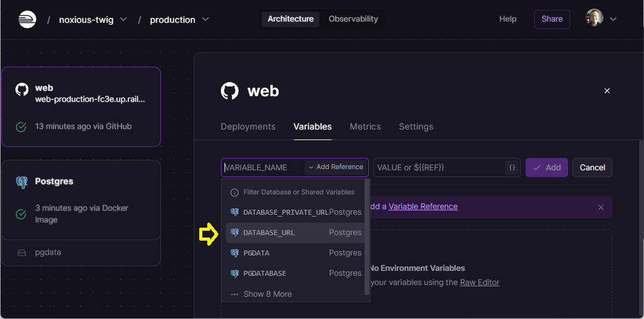
Task: Open the Metrics tab
Action: [365, 126]
